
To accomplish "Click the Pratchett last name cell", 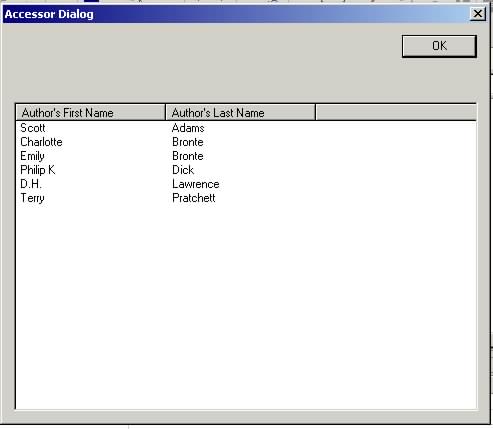I will 194,198.
